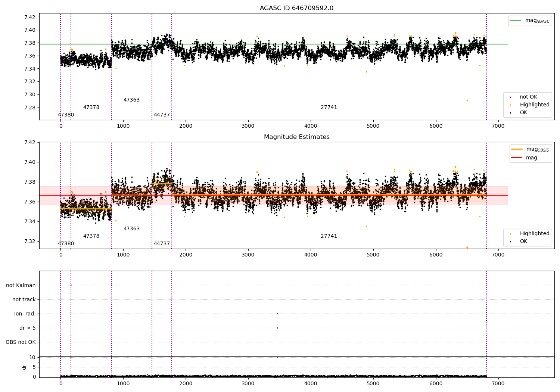This screenshot has height=392, width=560.
Task: Click the 'not Kalman' row label
Action: pyautogui.click(x=21, y=286)
